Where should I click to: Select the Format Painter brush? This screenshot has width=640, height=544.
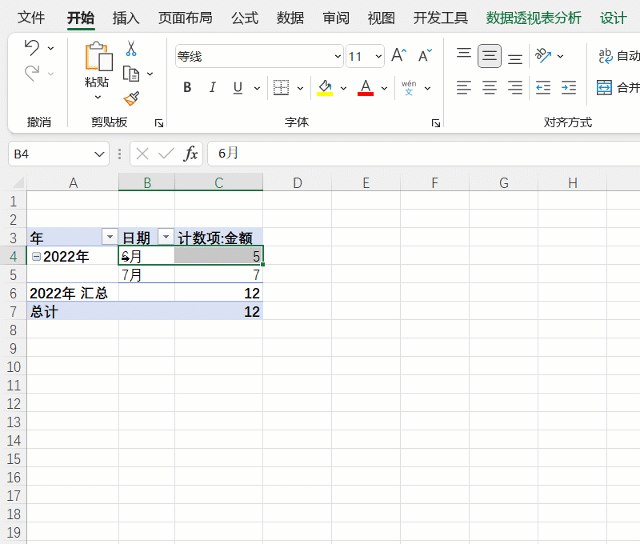130,98
